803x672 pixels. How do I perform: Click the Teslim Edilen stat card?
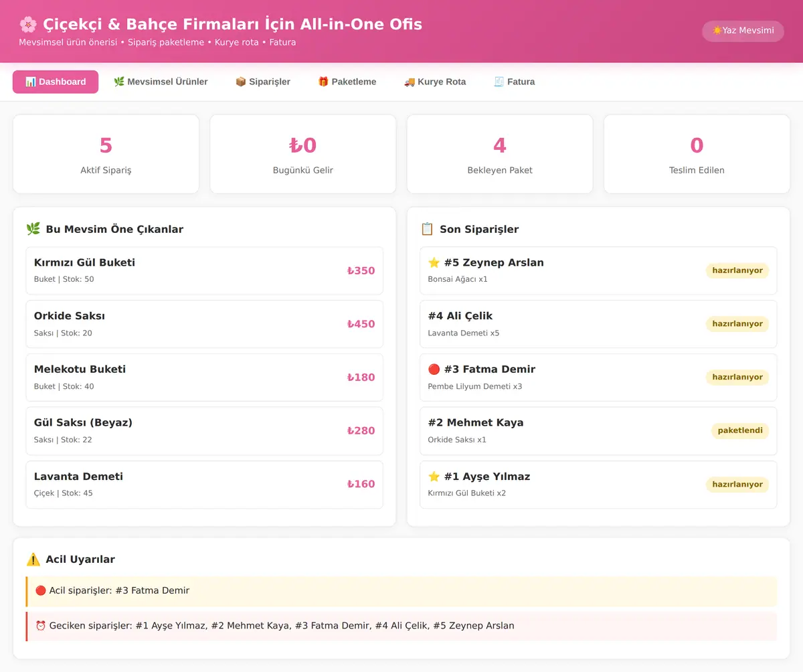[x=697, y=154]
